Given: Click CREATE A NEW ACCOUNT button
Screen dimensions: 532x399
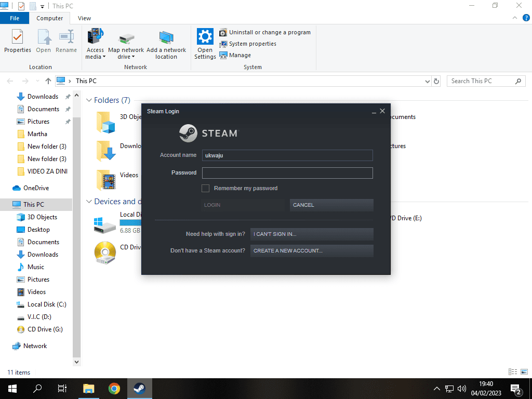Looking at the screenshot, I should click(x=312, y=251).
